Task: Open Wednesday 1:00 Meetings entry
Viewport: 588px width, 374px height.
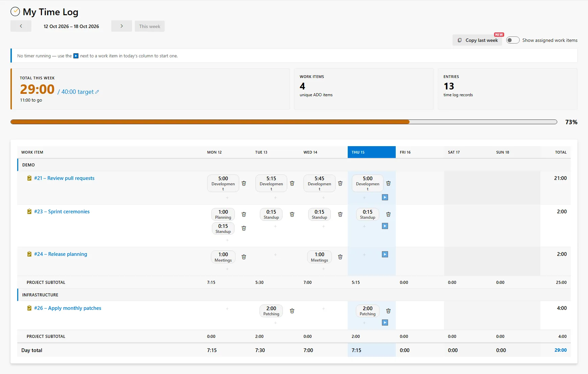Action: coord(319,257)
